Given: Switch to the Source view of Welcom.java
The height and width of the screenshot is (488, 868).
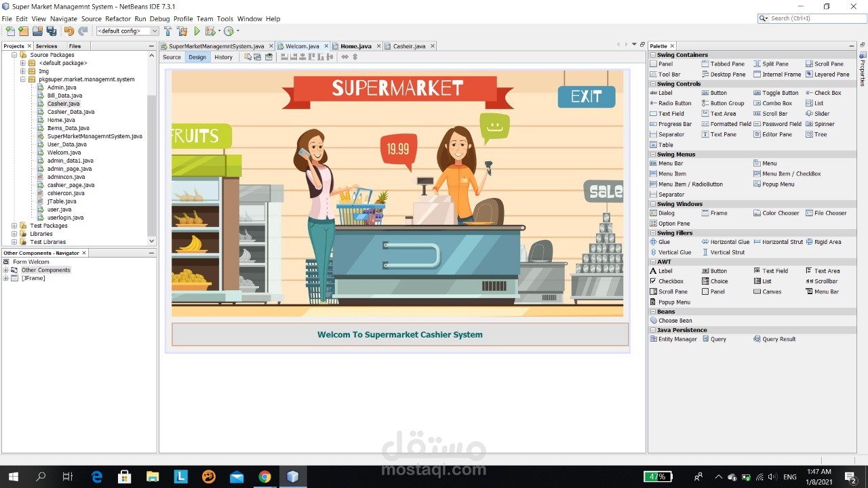Looking at the screenshot, I should point(171,57).
